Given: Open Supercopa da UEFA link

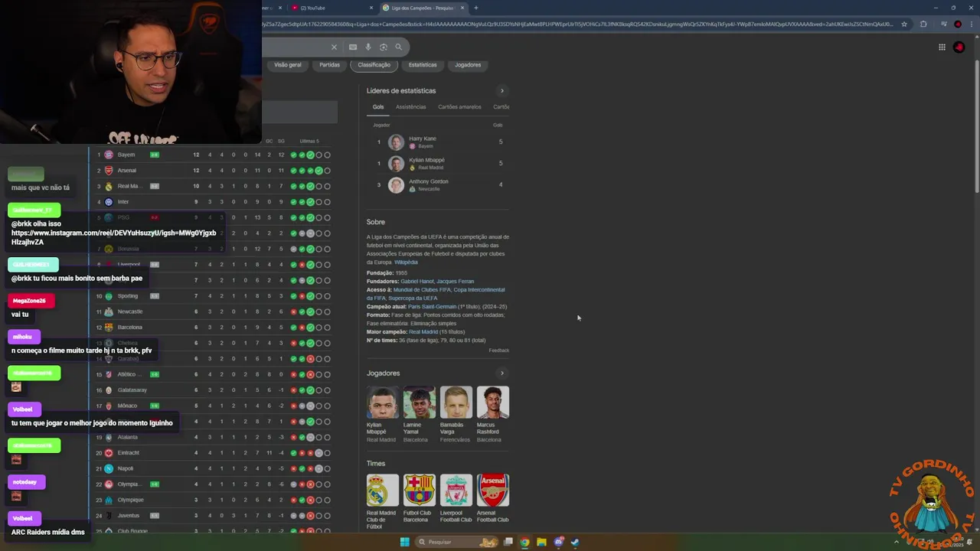Looking at the screenshot, I should pos(413,298).
